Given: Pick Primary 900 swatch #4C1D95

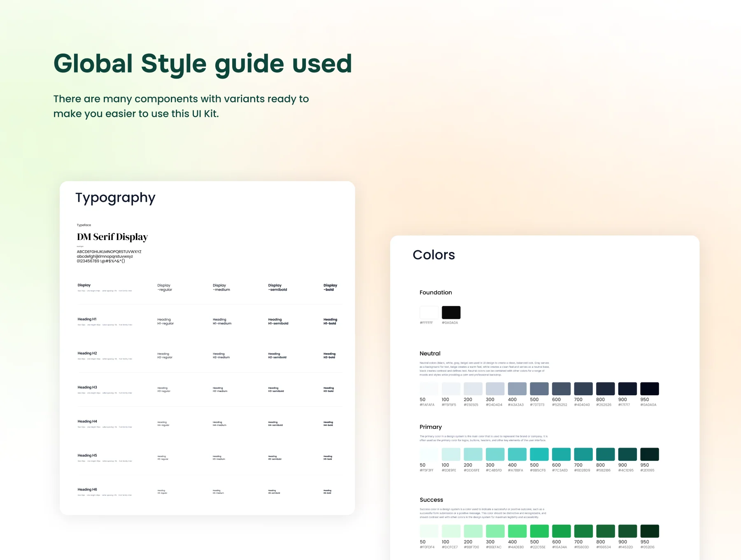Looking at the screenshot, I should tap(627, 454).
